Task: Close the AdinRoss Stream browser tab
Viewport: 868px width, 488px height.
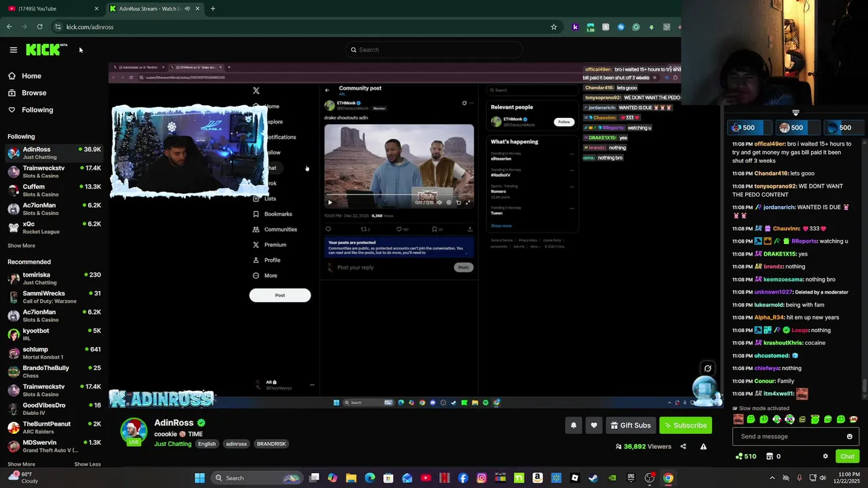Action: (197, 8)
